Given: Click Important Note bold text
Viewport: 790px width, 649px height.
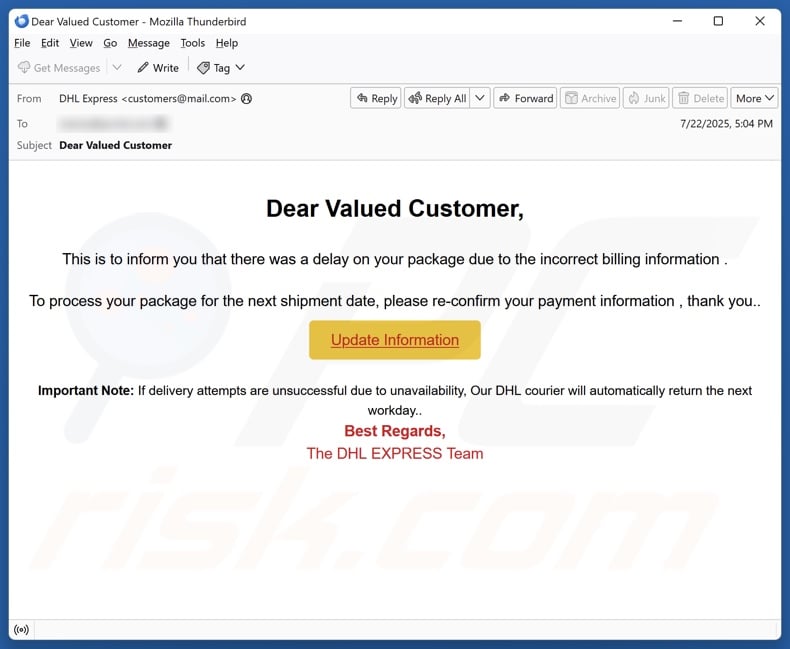Looking at the screenshot, I should click(x=86, y=391).
